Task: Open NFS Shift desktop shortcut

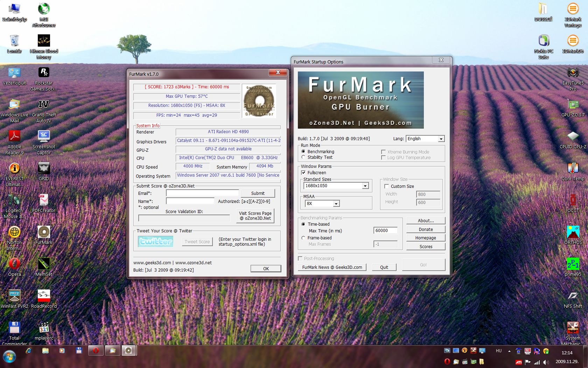Action: coord(573,299)
